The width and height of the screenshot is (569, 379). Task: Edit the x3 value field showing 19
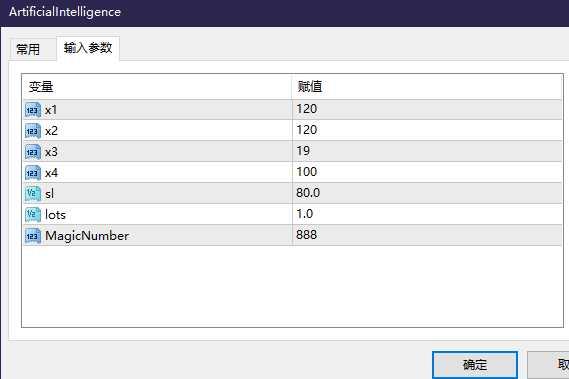point(427,151)
